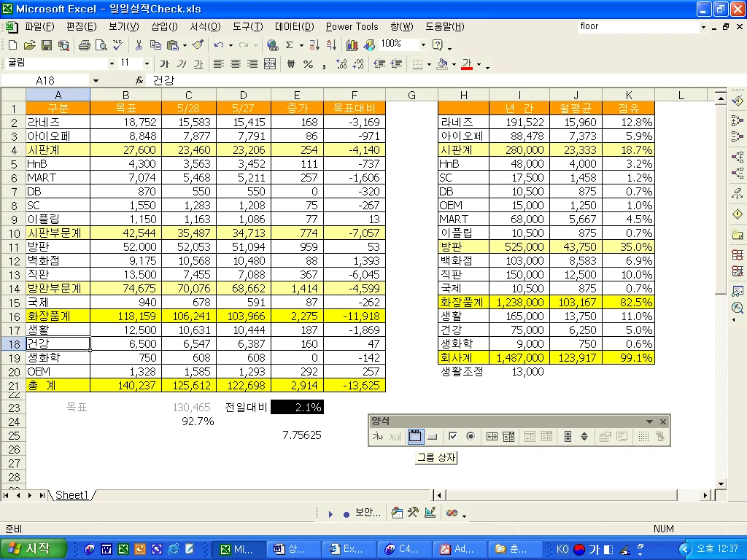Open the zoom 100% dropdown
The image size is (747, 560).
(423, 44)
